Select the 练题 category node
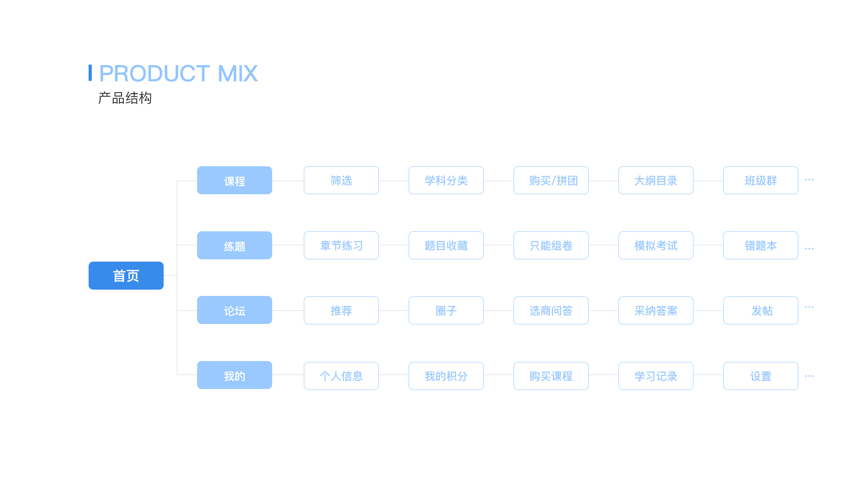This screenshot has width=868, height=488. click(235, 245)
